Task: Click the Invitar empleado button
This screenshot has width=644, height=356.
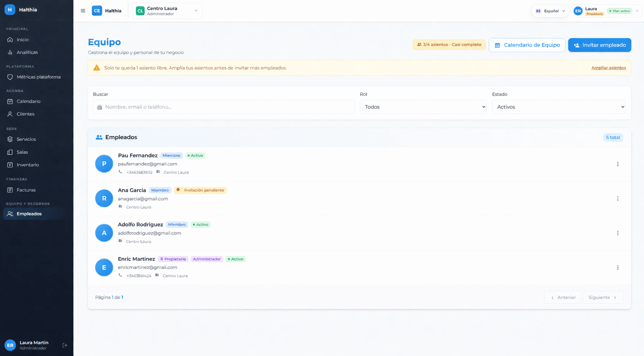Action: (x=599, y=45)
